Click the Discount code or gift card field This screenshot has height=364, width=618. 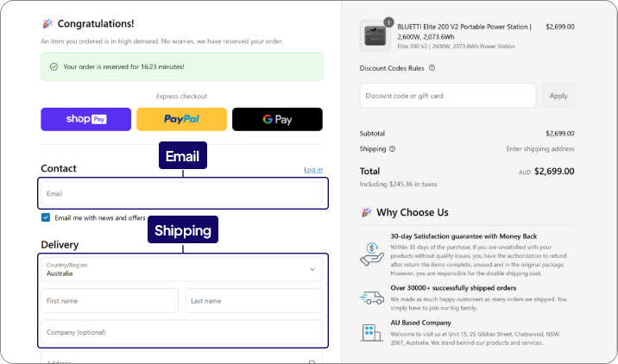coord(447,96)
